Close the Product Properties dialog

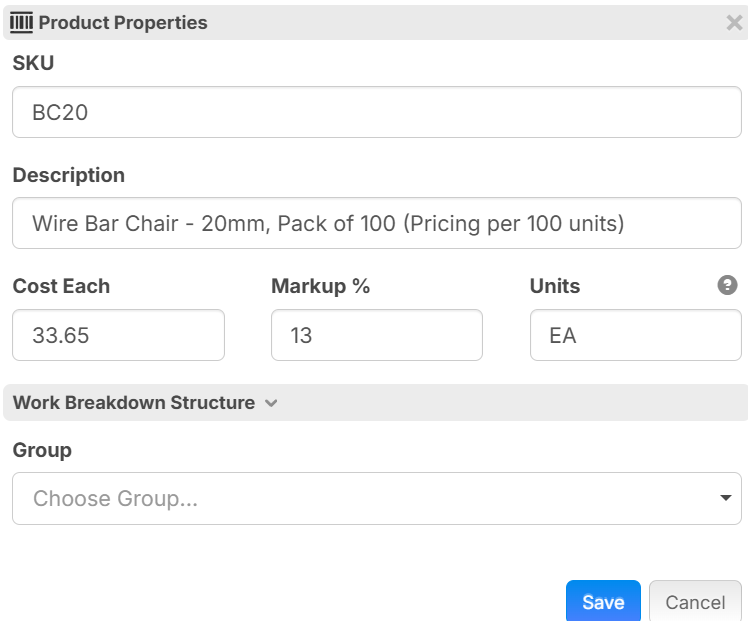(733, 23)
